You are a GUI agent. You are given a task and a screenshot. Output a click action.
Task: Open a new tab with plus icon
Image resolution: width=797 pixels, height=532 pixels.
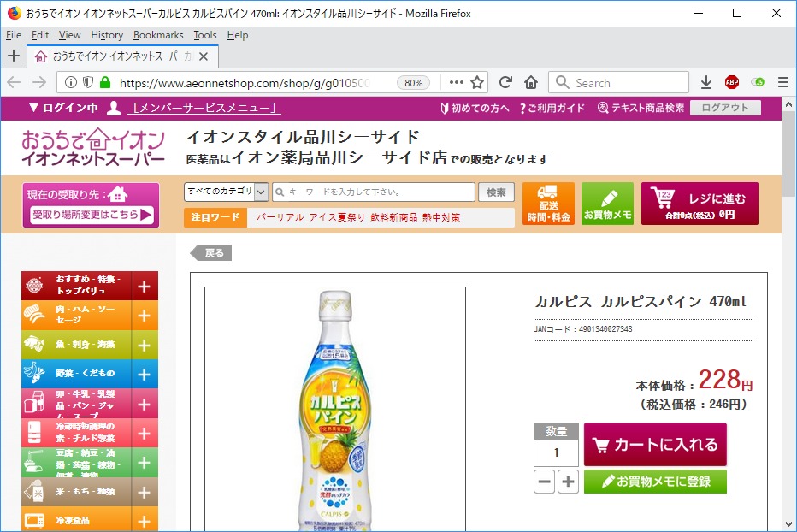pyautogui.click(x=13, y=56)
